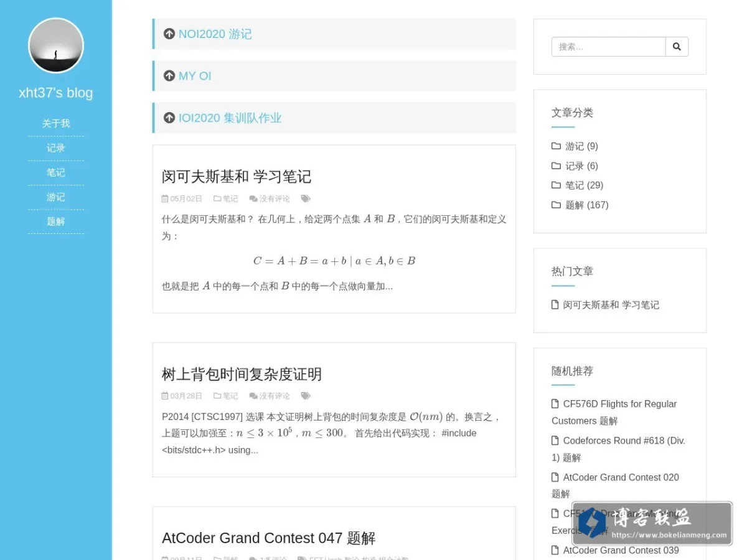This screenshot has width=747, height=560.
Task: Open AtCoder Grand Contest 020 题解
Action: (x=616, y=485)
